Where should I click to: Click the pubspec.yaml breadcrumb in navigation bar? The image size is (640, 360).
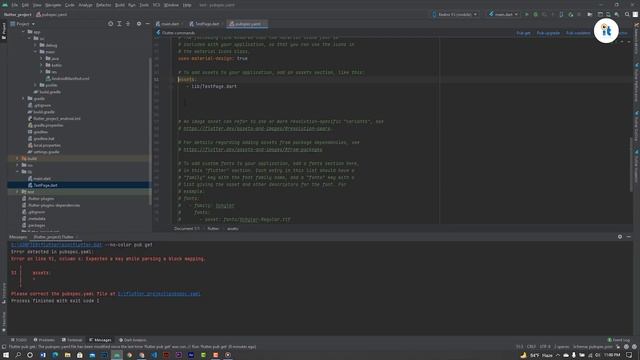coord(51,14)
